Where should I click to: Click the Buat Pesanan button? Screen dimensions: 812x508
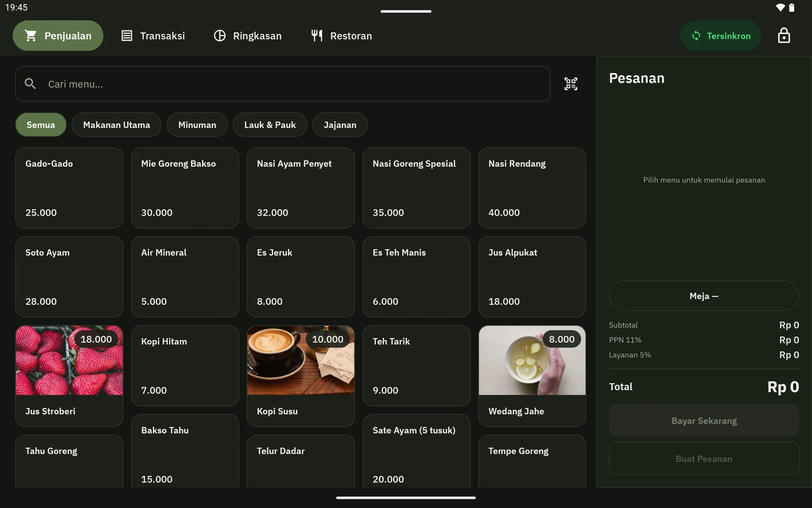click(704, 458)
